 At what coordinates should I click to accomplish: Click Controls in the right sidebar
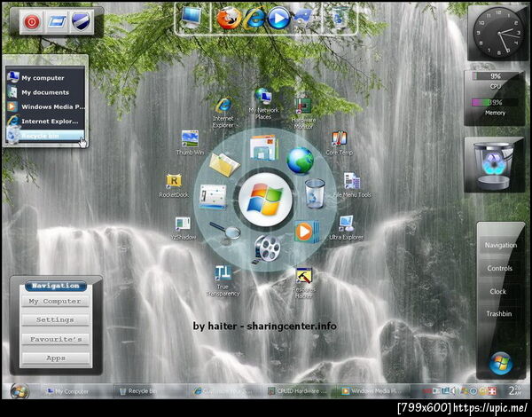click(x=499, y=268)
